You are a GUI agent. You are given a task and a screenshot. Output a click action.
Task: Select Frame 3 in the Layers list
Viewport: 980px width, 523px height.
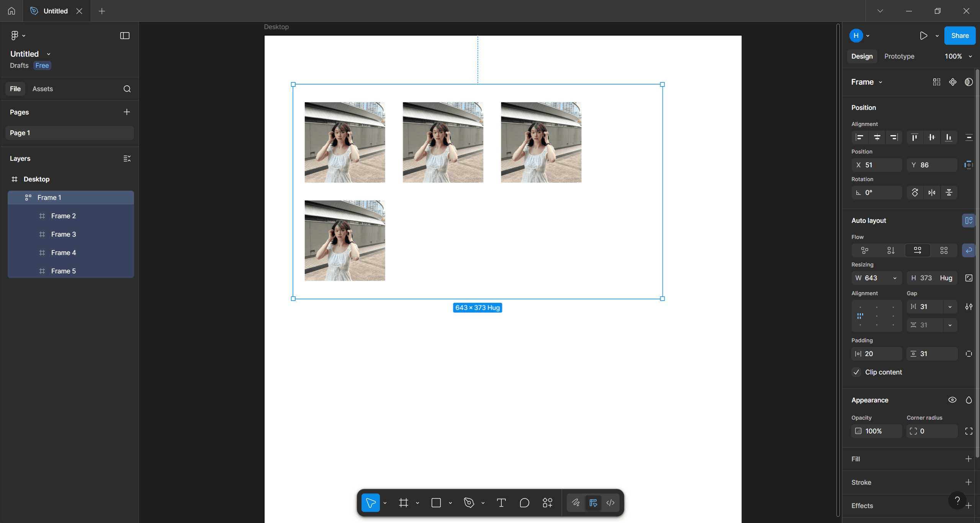64,234
